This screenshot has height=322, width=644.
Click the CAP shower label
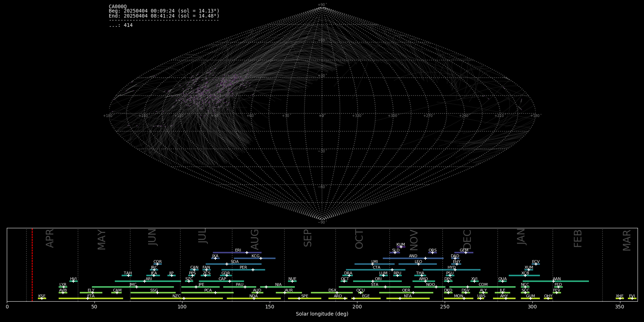222,279
